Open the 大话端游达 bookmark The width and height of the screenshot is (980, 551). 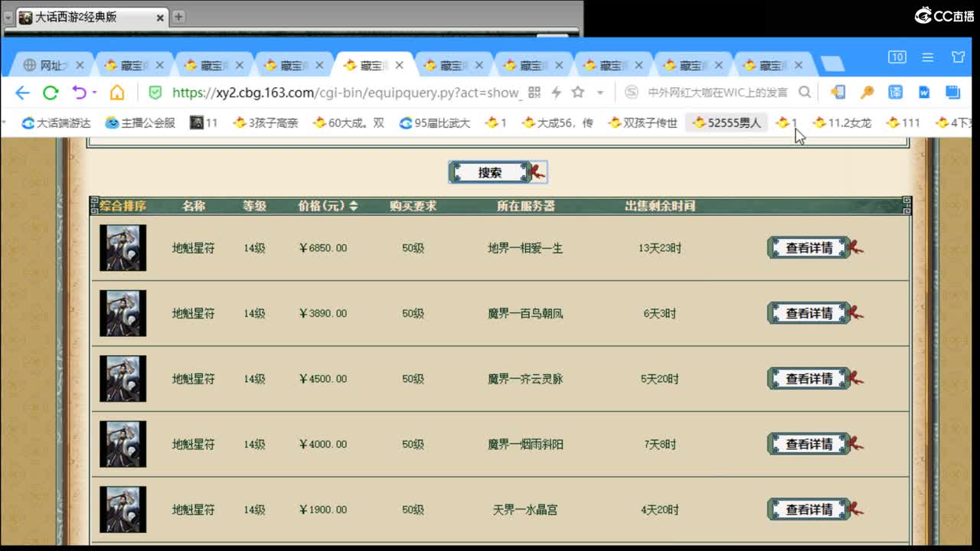(57, 122)
